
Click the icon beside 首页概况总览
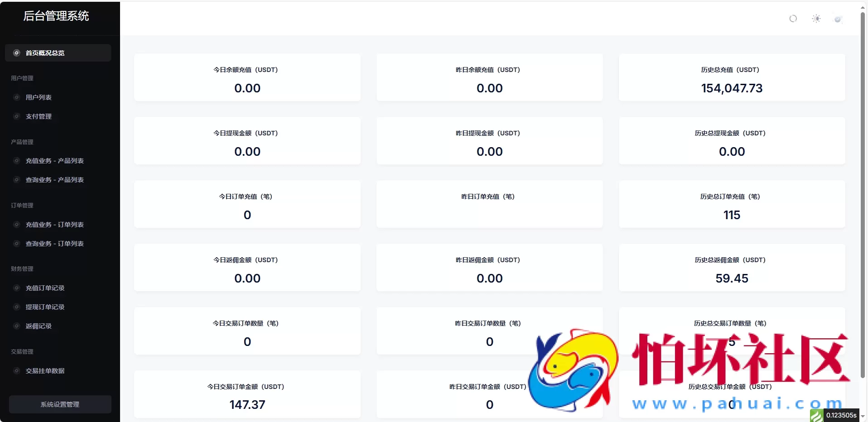(x=17, y=53)
